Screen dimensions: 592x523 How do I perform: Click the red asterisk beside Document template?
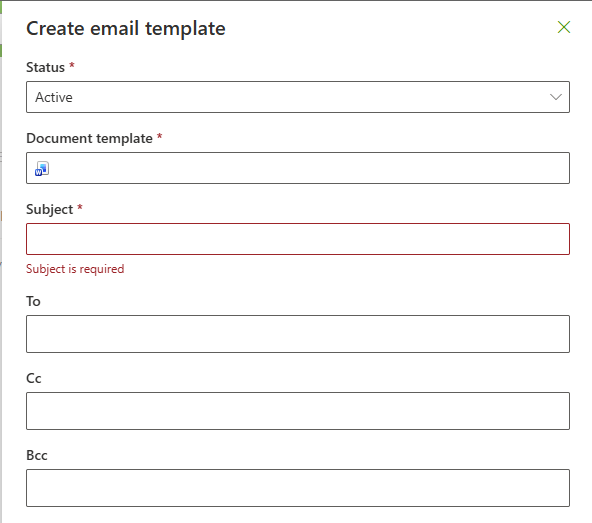coord(159,136)
